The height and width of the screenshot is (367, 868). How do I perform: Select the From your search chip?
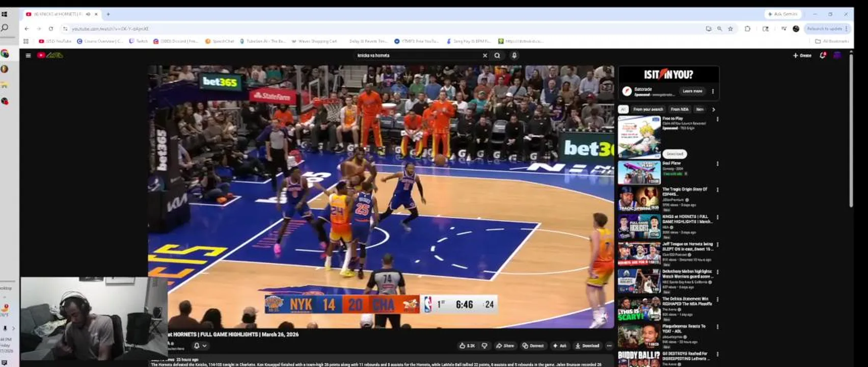pyautogui.click(x=648, y=110)
